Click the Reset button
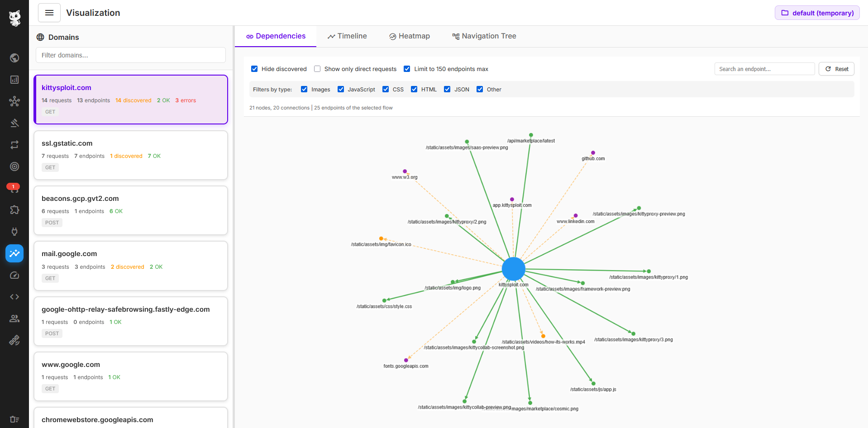Screen dimensions: 868x428 (x=836, y=69)
